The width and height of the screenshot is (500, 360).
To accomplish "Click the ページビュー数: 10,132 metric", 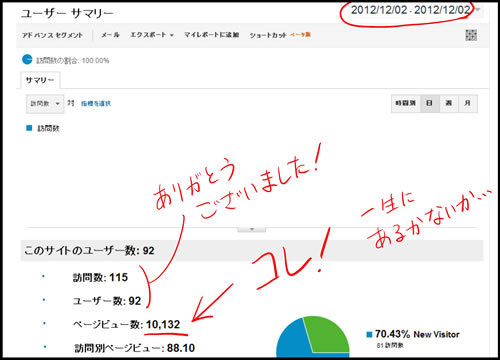I will [126, 324].
